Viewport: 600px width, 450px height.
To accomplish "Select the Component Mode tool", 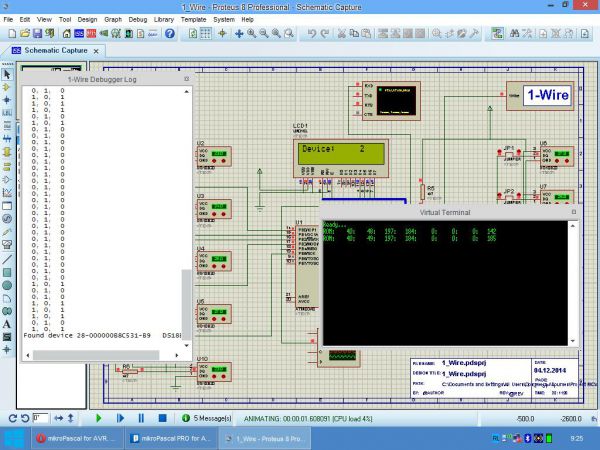I will tap(7, 87).
